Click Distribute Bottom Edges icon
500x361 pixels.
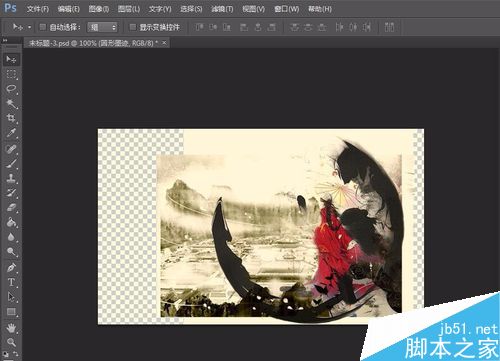(x=322, y=27)
